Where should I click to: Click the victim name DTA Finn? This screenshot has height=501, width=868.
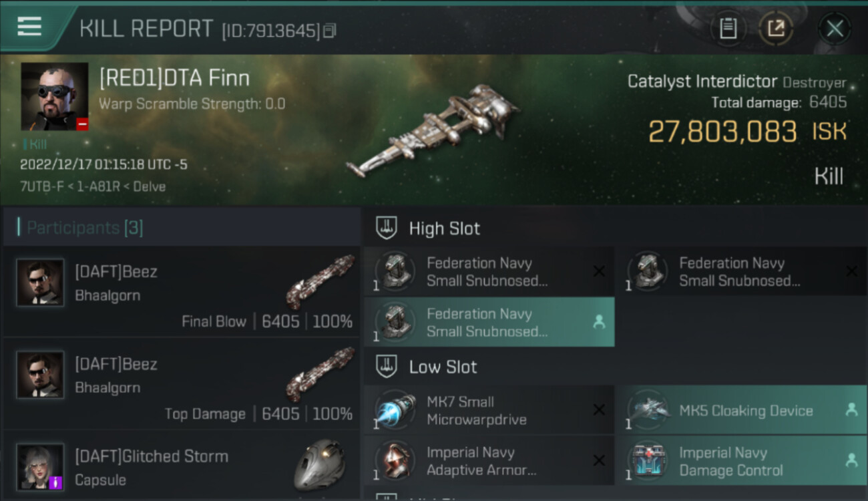click(x=174, y=78)
